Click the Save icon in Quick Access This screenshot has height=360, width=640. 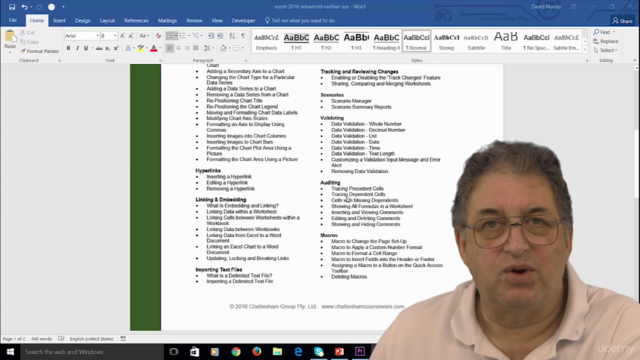(12, 7)
